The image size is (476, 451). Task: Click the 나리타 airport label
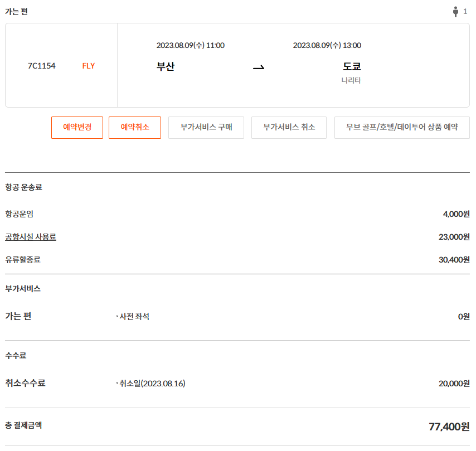click(x=351, y=80)
